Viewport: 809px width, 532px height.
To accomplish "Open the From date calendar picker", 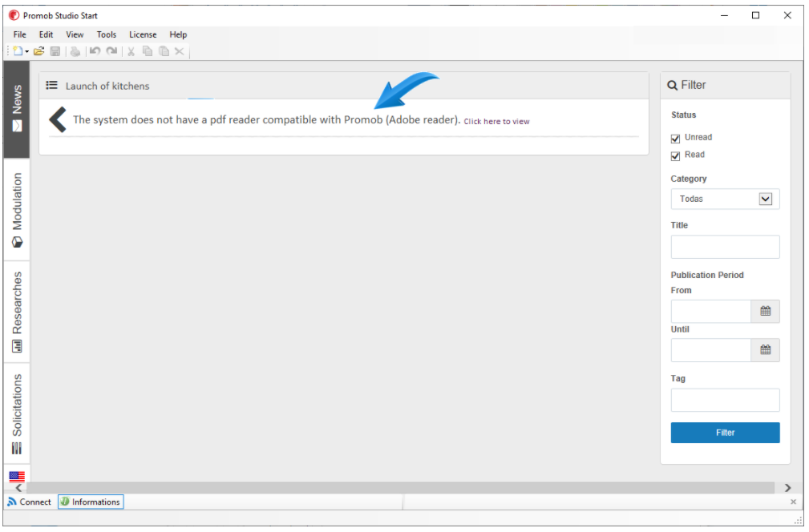I will pyautogui.click(x=765, y=312).
